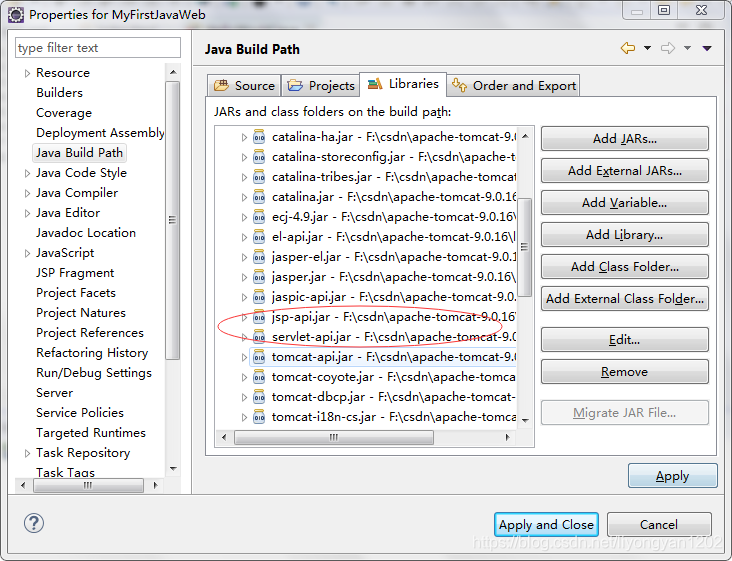
Task: Cancel the properties dialog
Action: 659,525
